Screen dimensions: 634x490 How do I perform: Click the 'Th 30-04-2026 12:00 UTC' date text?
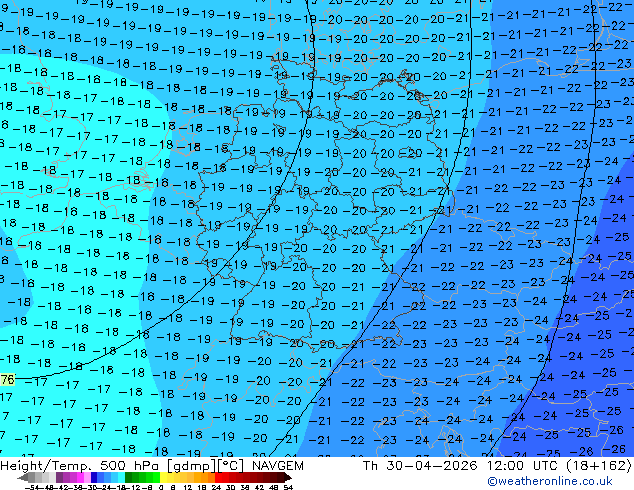pyautogui.click(x=462, y=466)
